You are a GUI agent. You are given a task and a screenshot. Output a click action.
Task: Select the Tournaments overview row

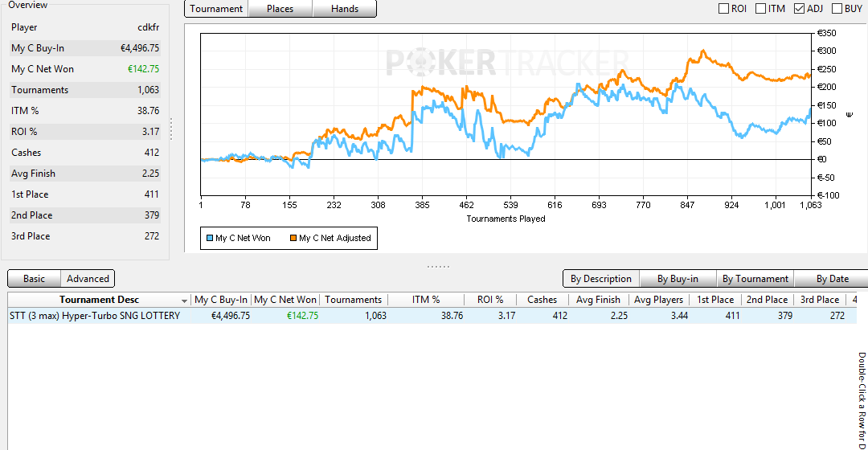coord(85,90)
